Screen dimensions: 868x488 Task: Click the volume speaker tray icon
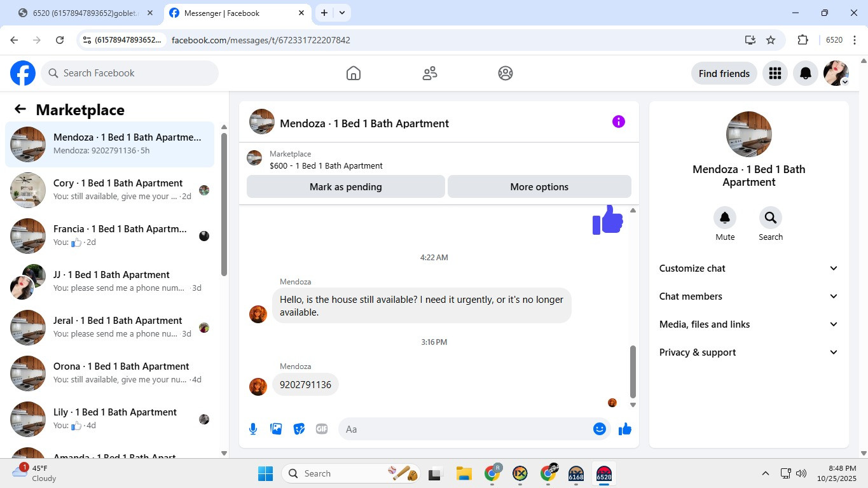click(801, 473)
